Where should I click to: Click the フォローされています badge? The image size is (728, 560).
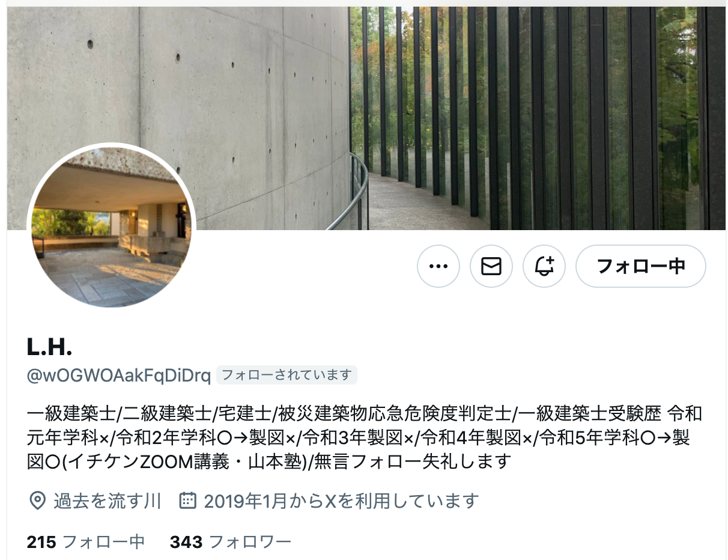point(287,375)
